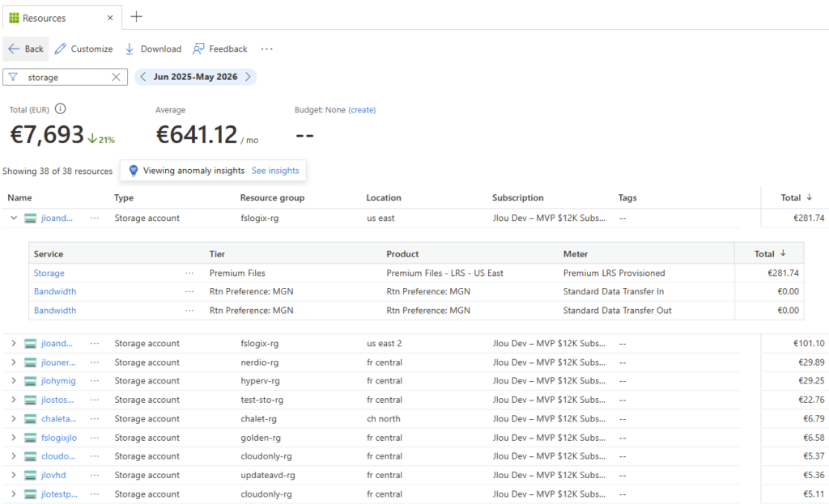Open ellipsis menu for jlotestp row
The image size is (829, 504).
click(x=95, y=494)
